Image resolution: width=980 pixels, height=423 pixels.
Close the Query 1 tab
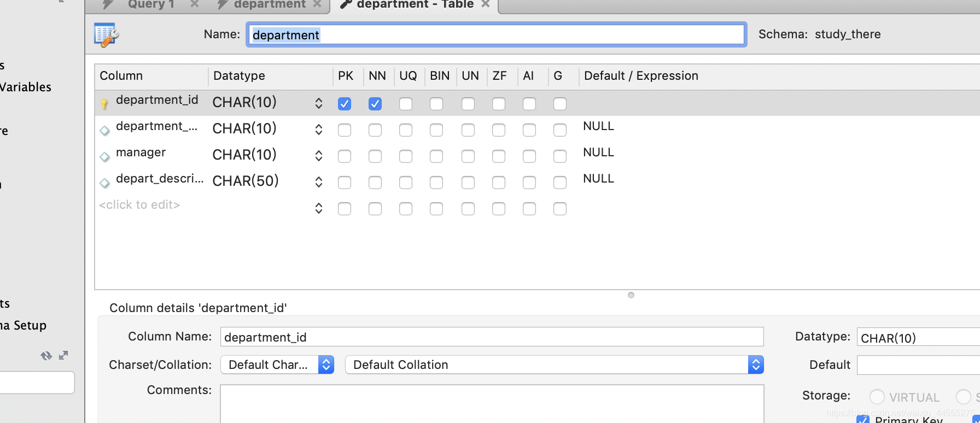click(x=194, y=4)
